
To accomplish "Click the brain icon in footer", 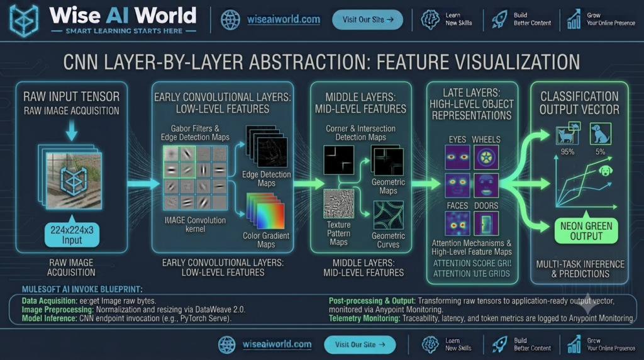I will click(430, 344).
